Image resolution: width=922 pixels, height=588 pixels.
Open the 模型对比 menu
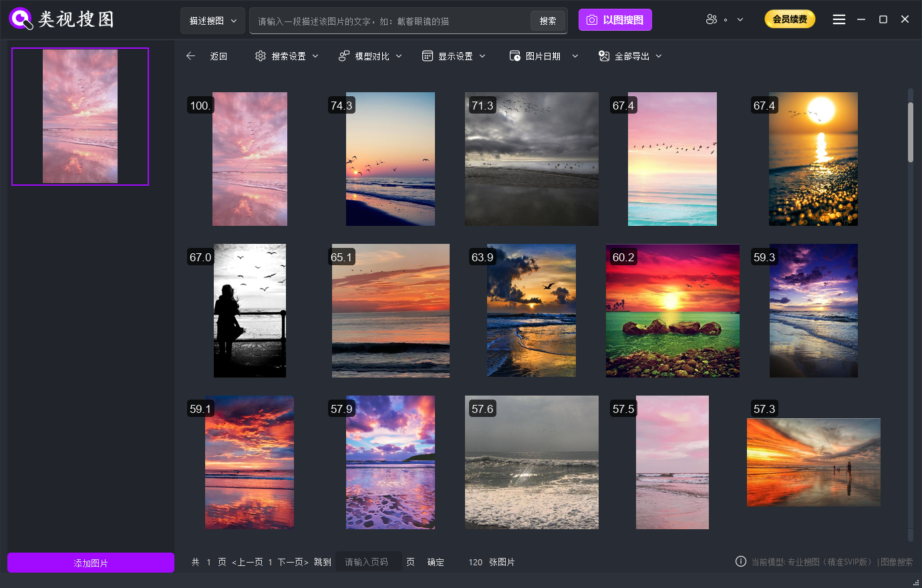click(371, 56)
